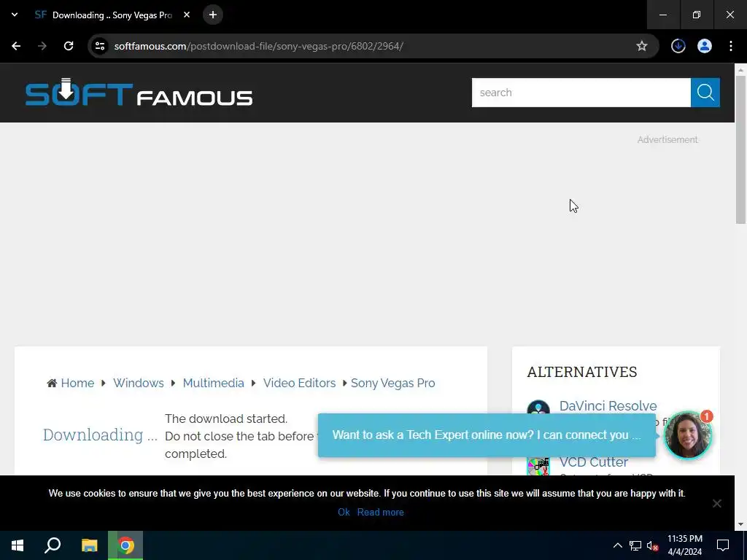Viewport: 747px width, 560px height.
Task: Open Chrome three-dot menu
Action: [731, 46]
